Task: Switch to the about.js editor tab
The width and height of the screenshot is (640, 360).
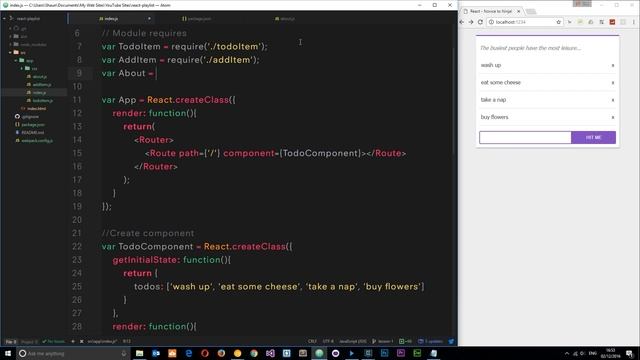Action: pyautogui.click(x=285, y=19)
